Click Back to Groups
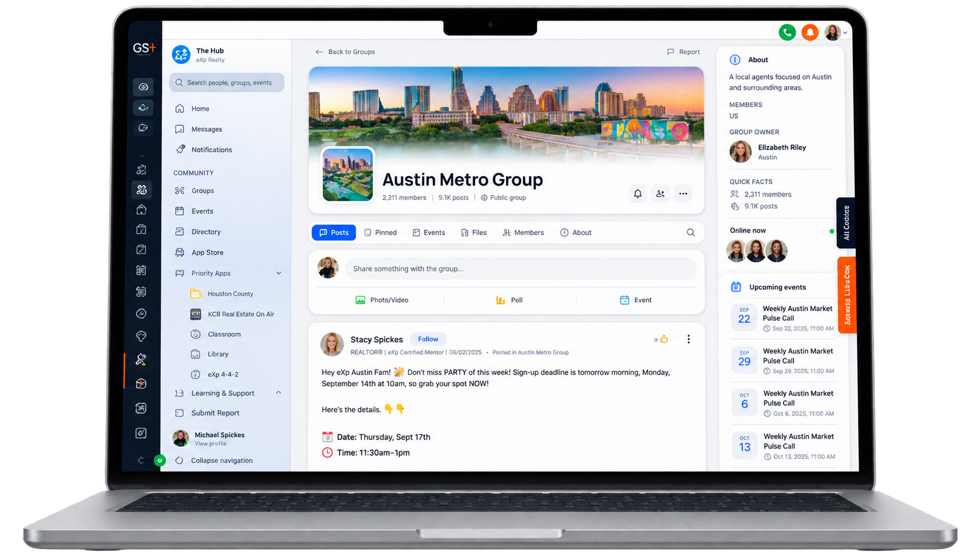The image size is (980, 552). point(345,52)
